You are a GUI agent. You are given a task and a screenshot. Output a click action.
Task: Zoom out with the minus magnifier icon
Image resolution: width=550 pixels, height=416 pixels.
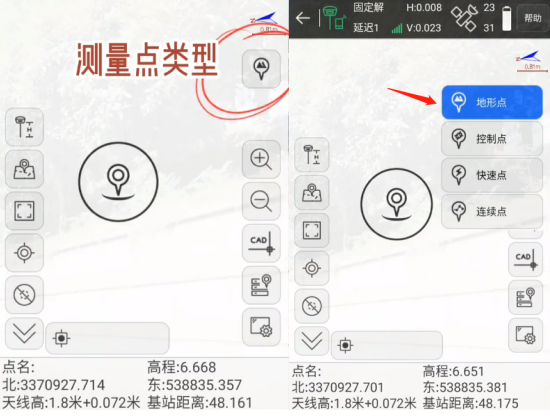point(261,201)
